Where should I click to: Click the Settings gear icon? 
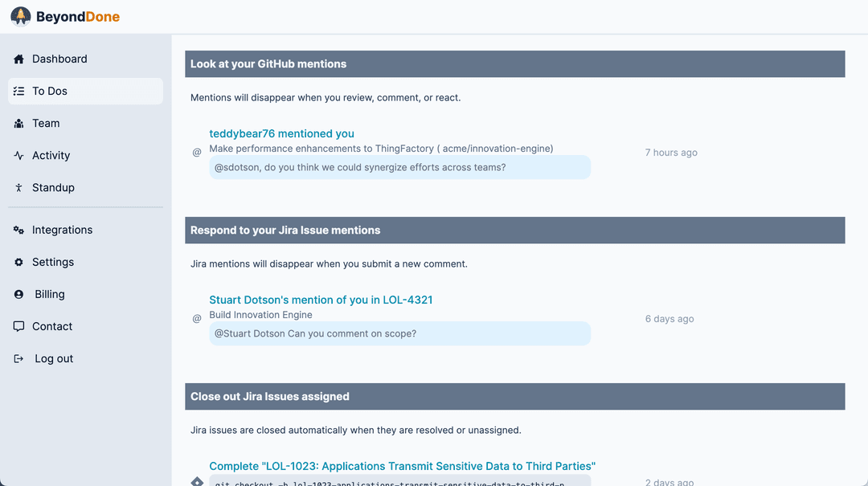[x=18, y=263]
